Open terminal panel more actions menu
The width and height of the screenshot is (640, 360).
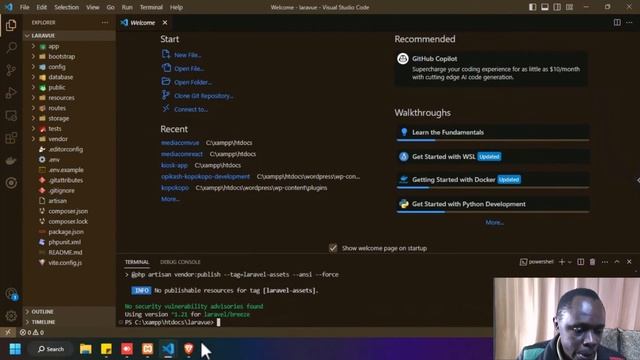click(604, 262)
